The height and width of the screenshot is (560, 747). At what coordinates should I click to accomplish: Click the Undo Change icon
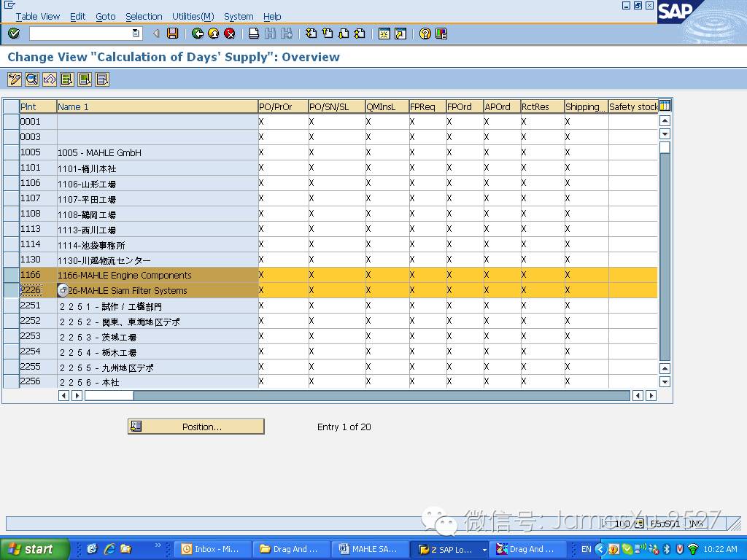50,79
